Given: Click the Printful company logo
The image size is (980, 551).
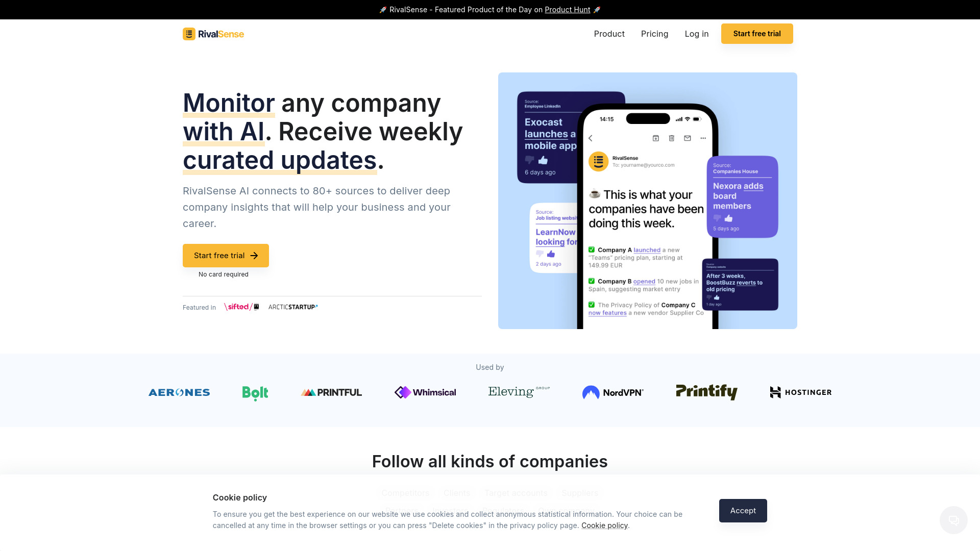Looking at the screenshot, I should [331, 392].
